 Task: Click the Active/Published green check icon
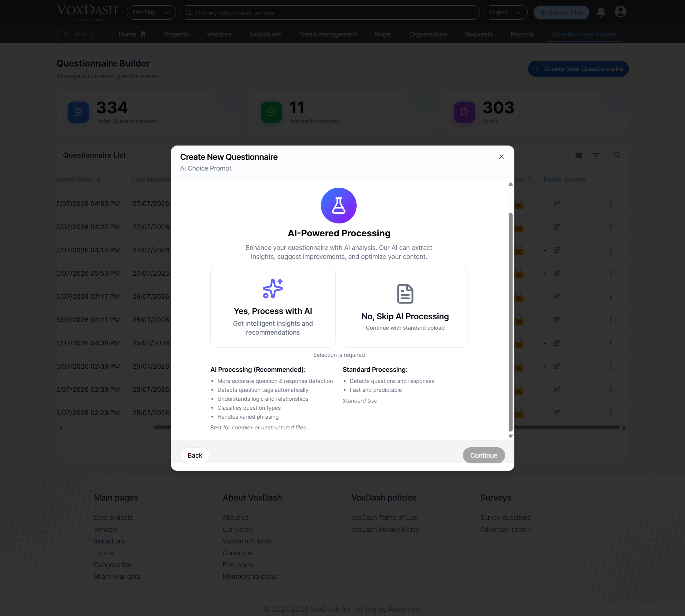(x=271, y=112)
